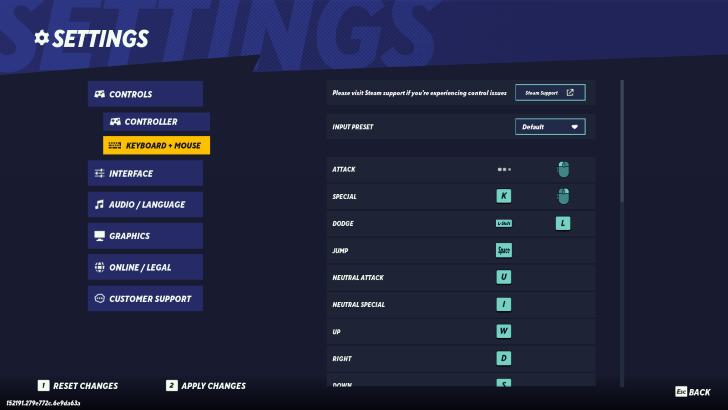
Task: Click the Neutral Attack row label
Action: tap(358, 278)
